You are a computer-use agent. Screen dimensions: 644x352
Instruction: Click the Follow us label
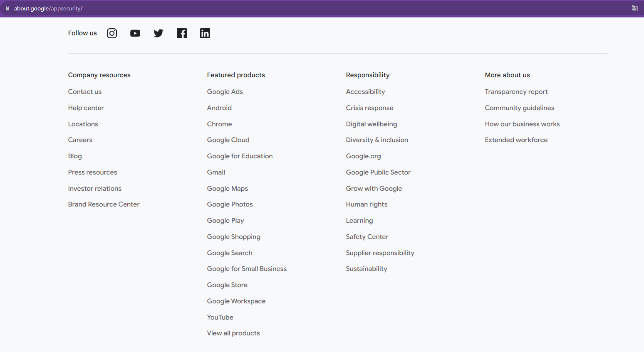(x=82, y=33)
